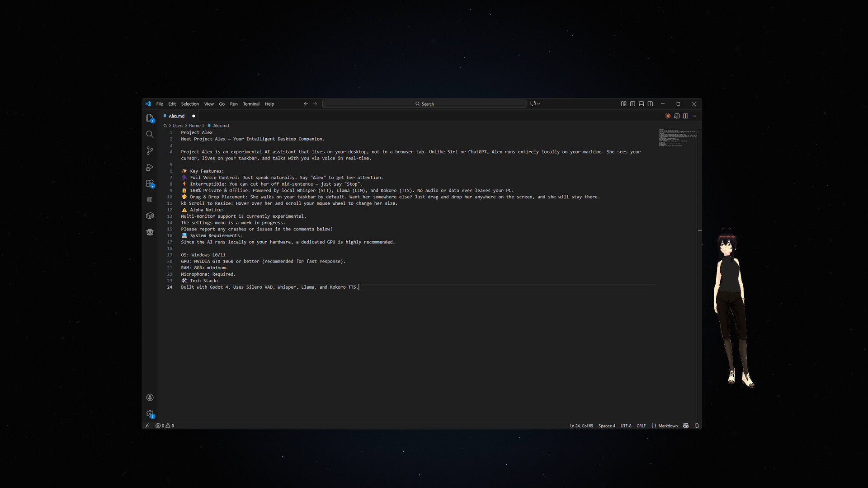
Task: Toggle the secondary side bar
Action: (x=650, y=103)
